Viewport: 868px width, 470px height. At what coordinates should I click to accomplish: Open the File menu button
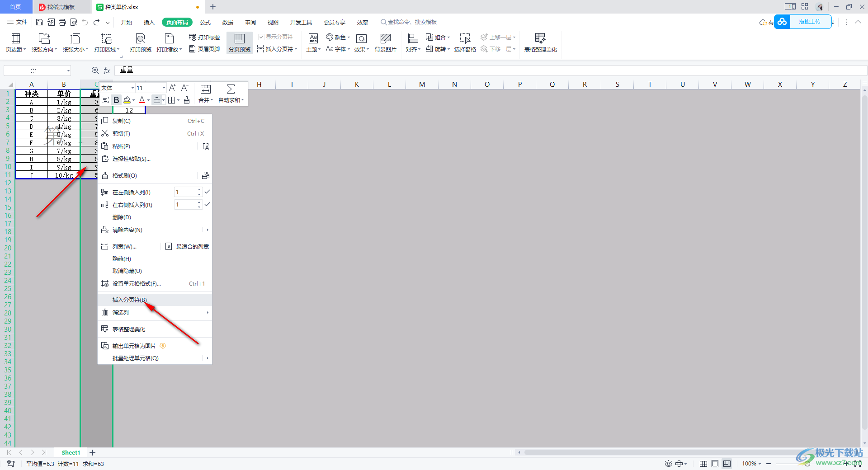tap(18, 22)
